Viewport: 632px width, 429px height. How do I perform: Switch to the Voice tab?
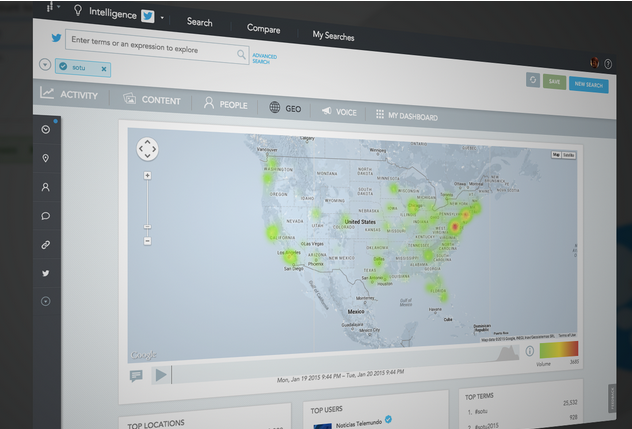pyautogui.click(x=339, y=112)
